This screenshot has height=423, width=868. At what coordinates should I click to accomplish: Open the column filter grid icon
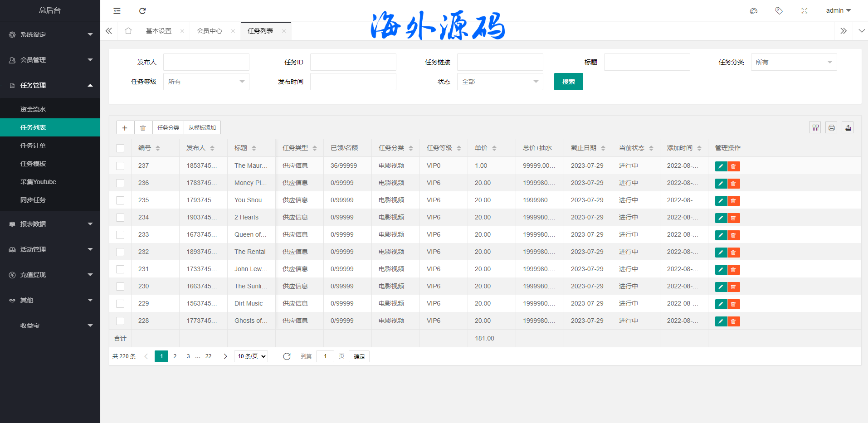(815, 128)
